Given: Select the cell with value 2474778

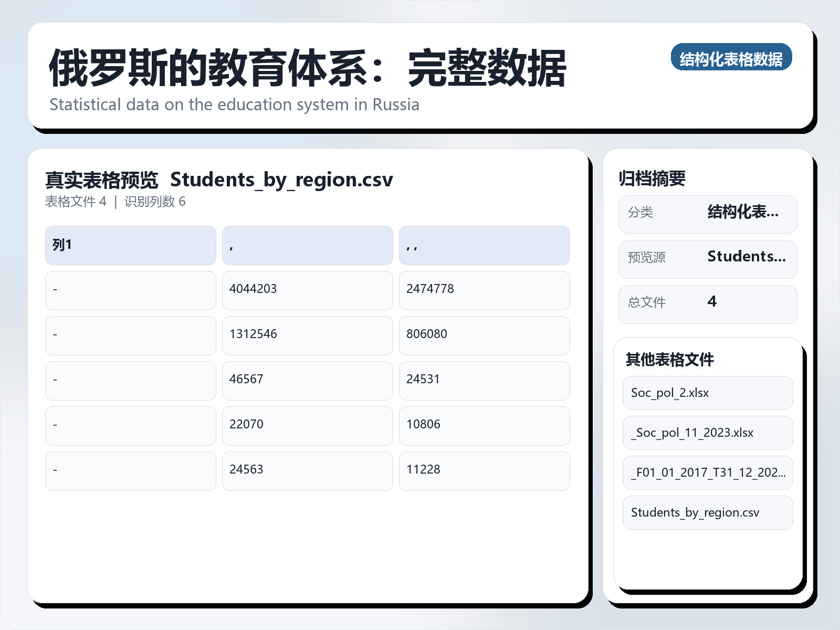Looking at the screenshot, I should click(x=484, y=290).
